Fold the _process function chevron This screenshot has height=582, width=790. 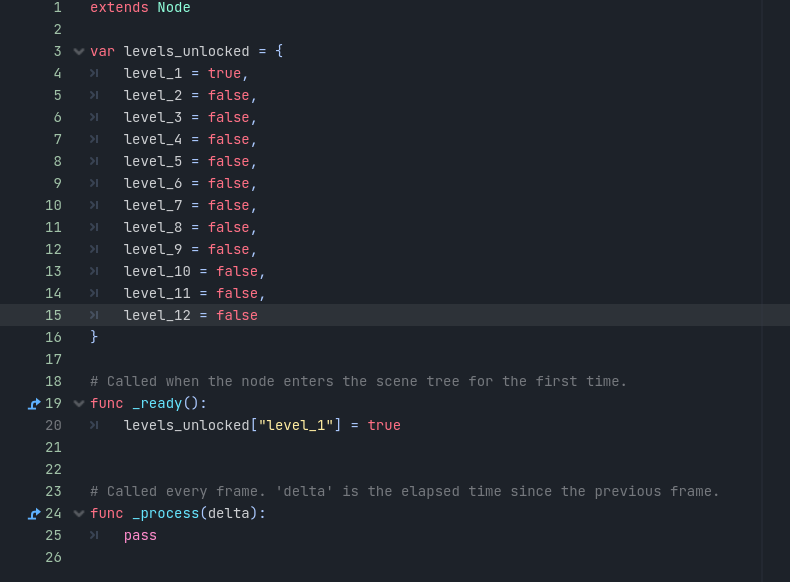pos(79,513)
